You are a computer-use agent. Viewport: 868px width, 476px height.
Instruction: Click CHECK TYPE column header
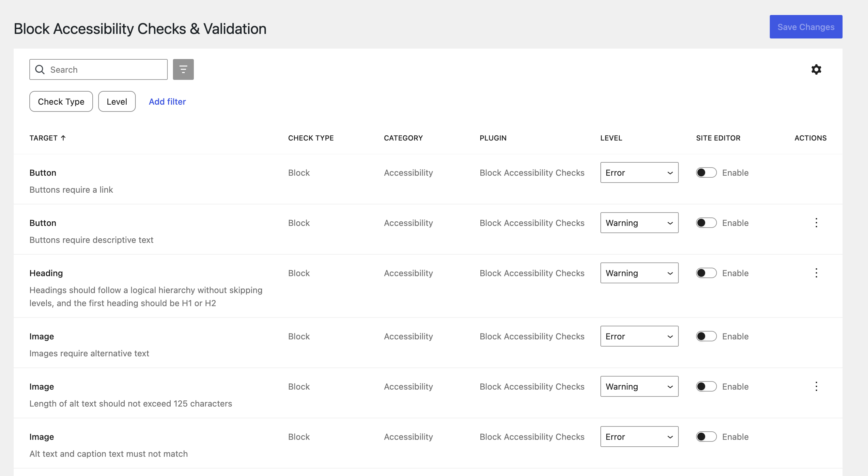click(x=311, y=138)
